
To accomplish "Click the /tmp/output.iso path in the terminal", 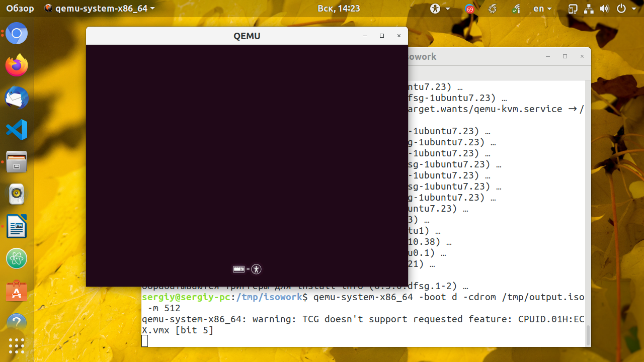I will coord(543,297).
